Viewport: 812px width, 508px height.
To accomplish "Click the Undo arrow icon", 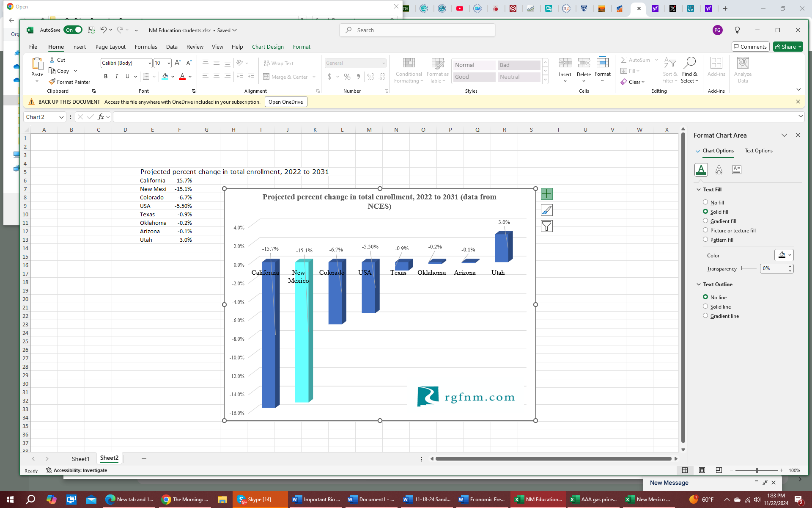I will (103, 30).
